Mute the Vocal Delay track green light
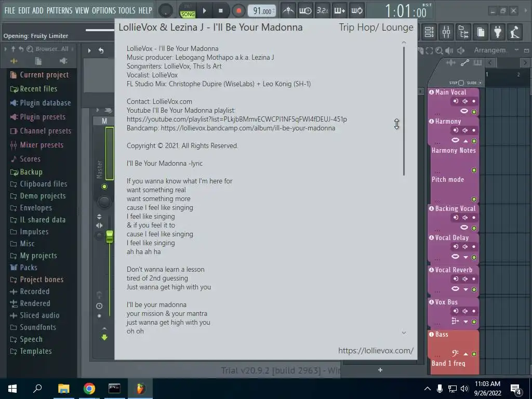The height and width of the screenshot is (399, 532). click(x=474, y=257)
